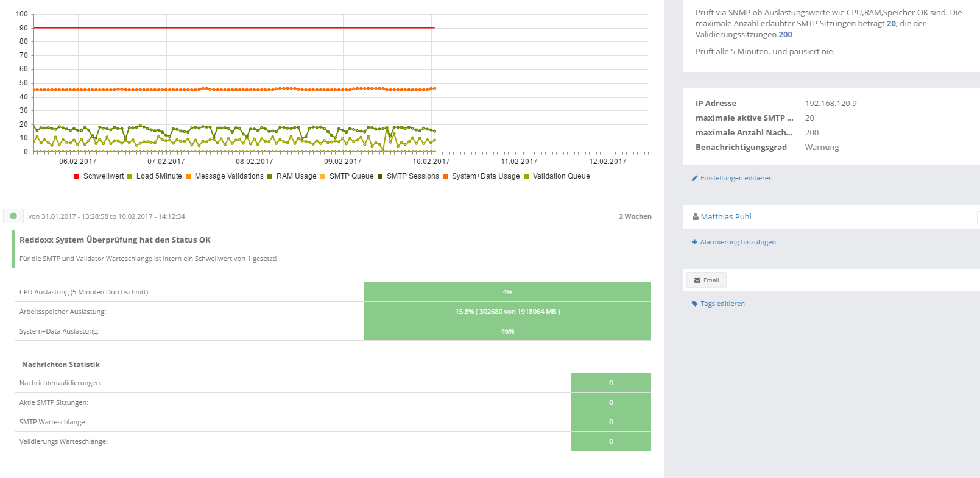Click the tag icon beside Tags editieren

[694, 304]
